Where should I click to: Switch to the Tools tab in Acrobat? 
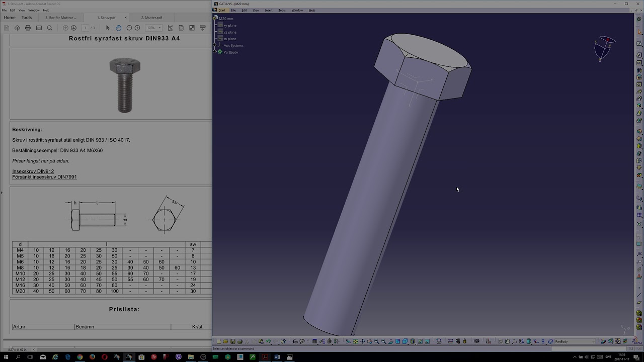[x=27, y=18]
